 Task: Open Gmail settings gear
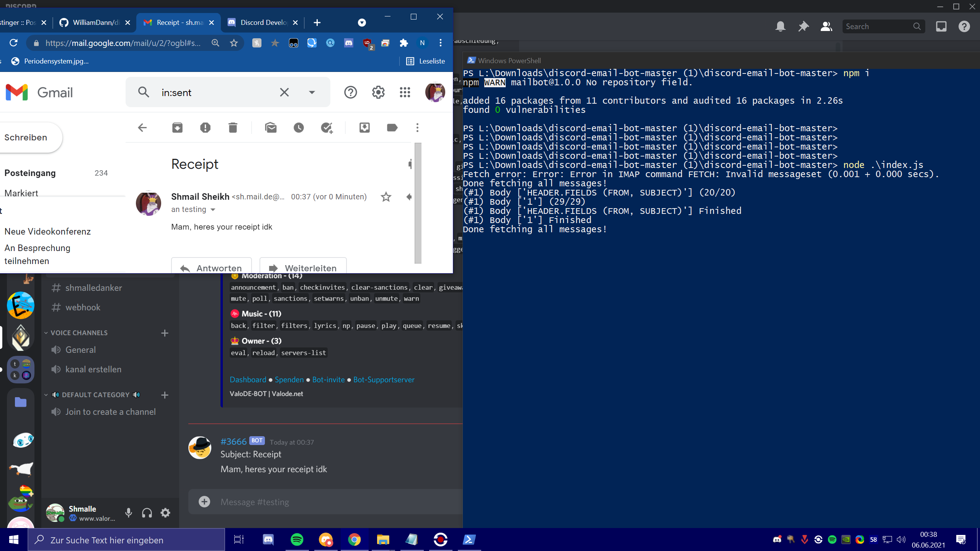click(x=378, y=92)
